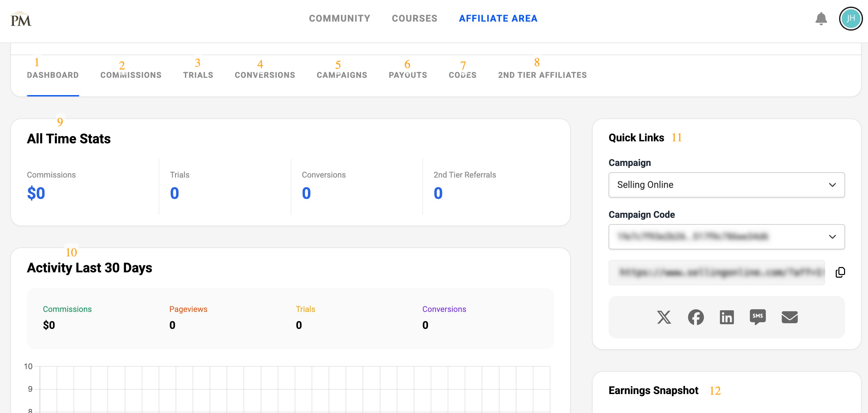Viewport: 868px width, 413px height.
Task: Open the Selling Online campaign dropdown
Action: [x=726, y=185]
